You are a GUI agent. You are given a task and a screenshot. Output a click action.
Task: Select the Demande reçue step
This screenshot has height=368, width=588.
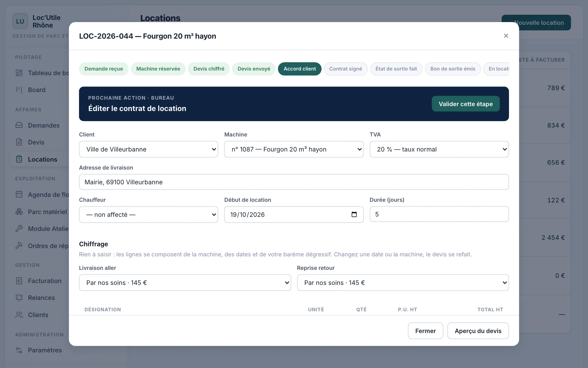[x=104, y=69]
